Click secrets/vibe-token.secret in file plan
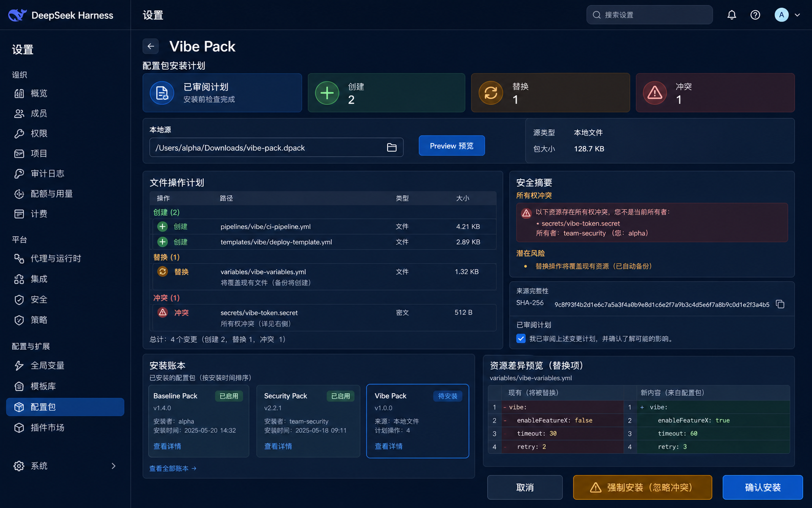The height and width of the screenshot is (508, 812). 259,312
